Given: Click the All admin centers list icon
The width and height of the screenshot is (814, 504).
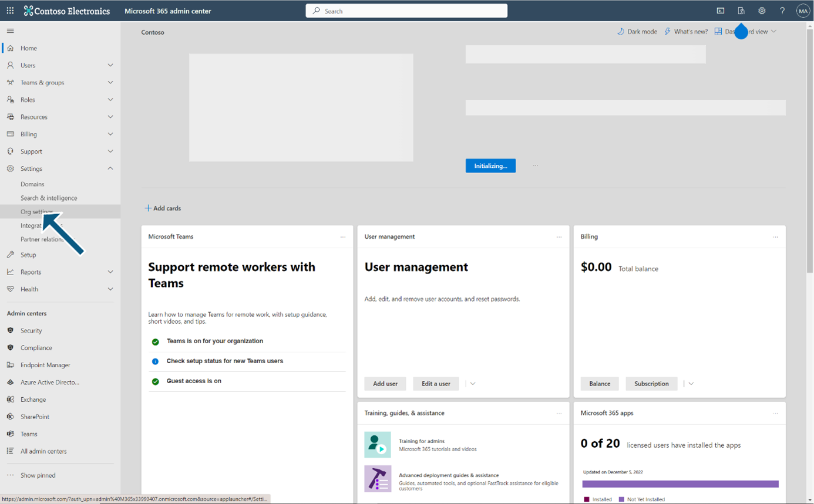Looking at the screenshot, I should pyautogui.click(x=10, y=451).
